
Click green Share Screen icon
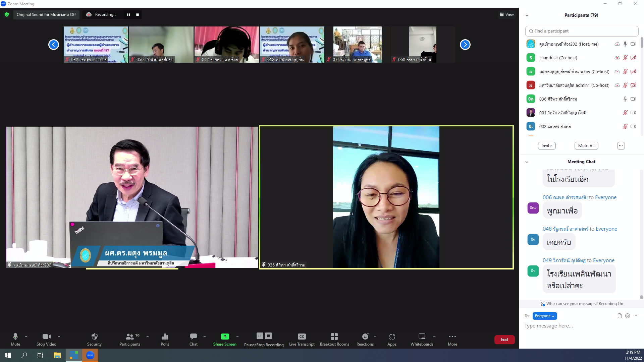(225, 337)
